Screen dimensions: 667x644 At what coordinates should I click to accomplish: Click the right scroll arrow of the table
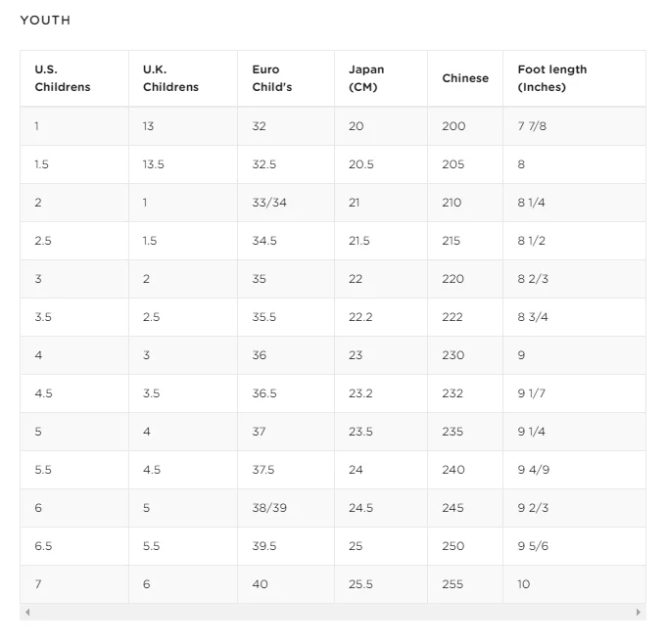[x=639, y=613]
